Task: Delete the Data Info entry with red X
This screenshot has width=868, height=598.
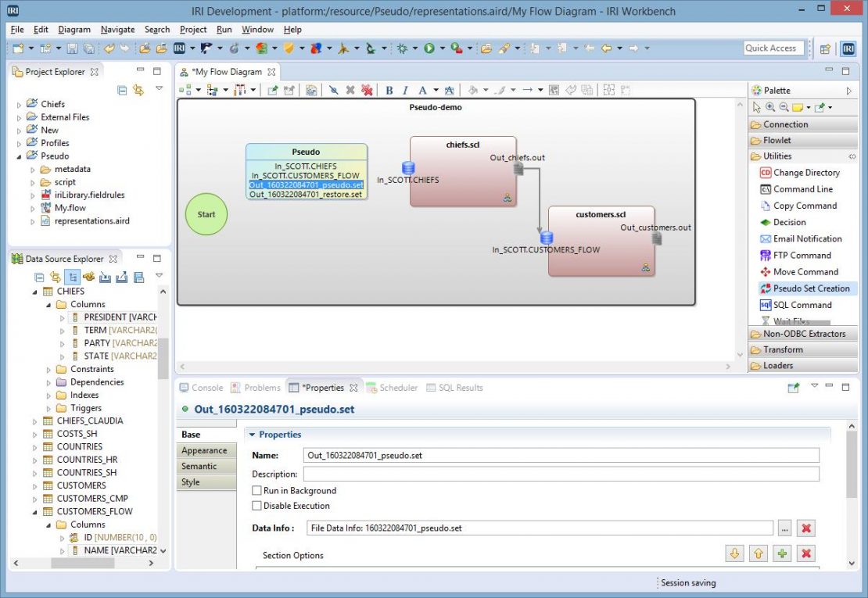Action: (806, 528)
